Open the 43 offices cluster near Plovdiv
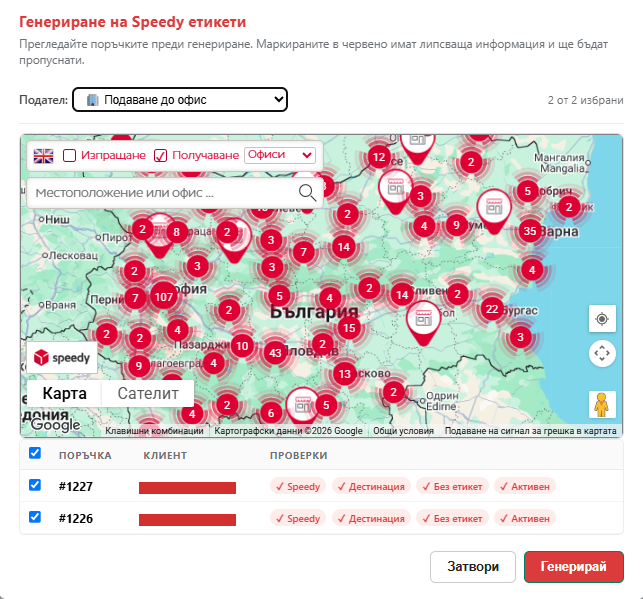The image size is (643, 599). tap(275, 353)
